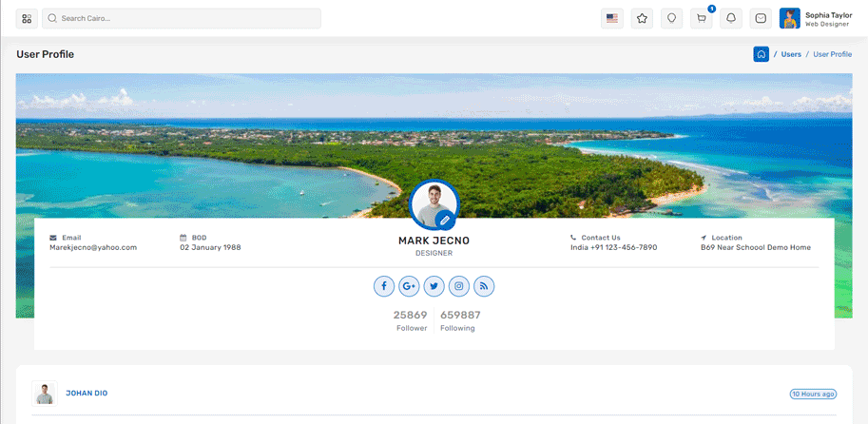Click Johan Dio's avatar thumbnail

pyautogui.click(x=44, y=393)
